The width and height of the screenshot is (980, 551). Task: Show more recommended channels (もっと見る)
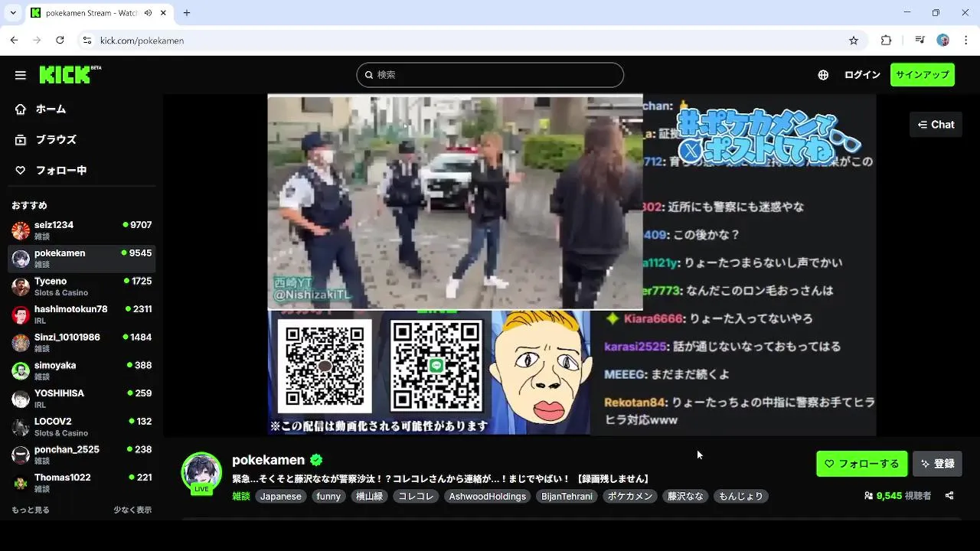pyautogui.click(x=31, y=510)
